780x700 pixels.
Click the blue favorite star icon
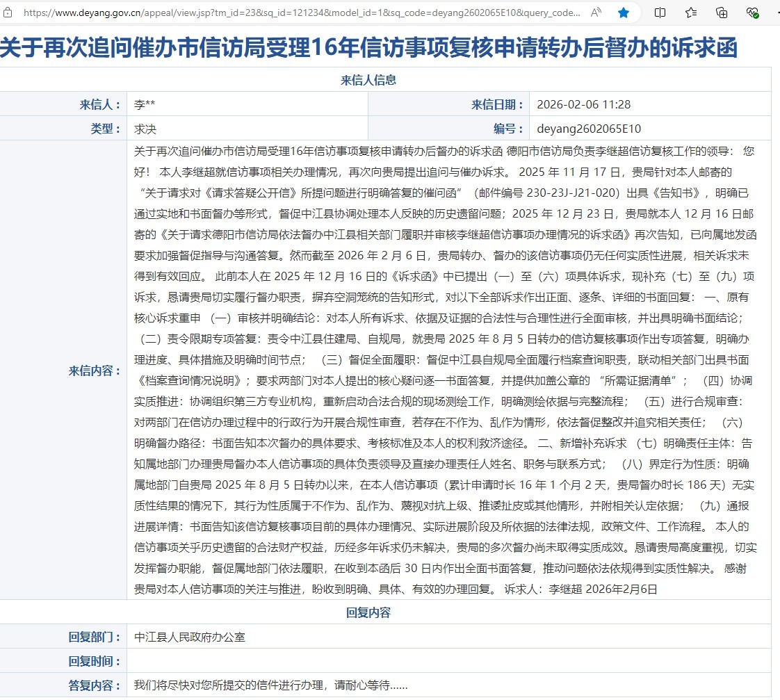(624, 13)
